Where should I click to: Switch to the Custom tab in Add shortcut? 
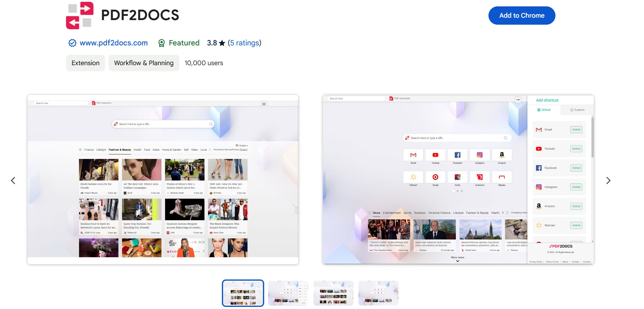577,110
